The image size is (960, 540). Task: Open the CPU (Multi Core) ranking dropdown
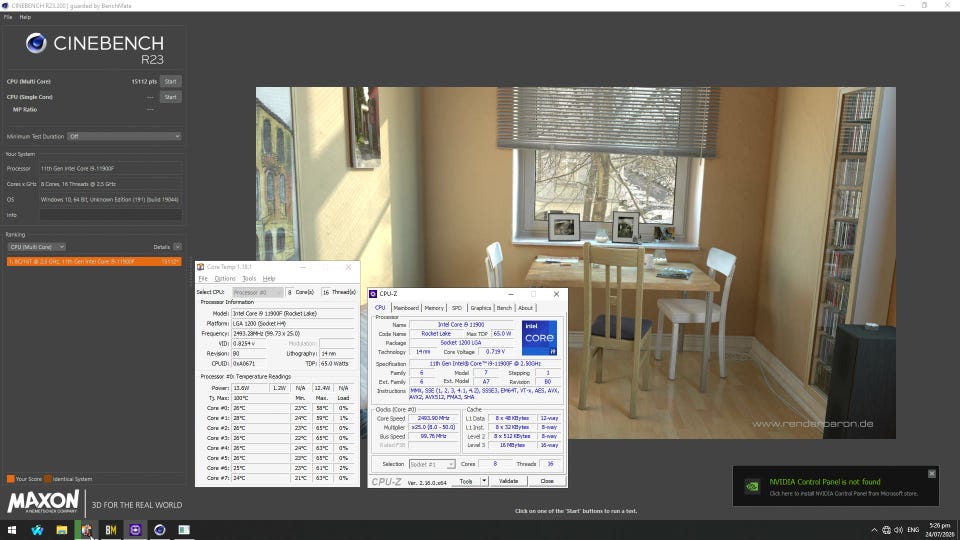(37, 247)
